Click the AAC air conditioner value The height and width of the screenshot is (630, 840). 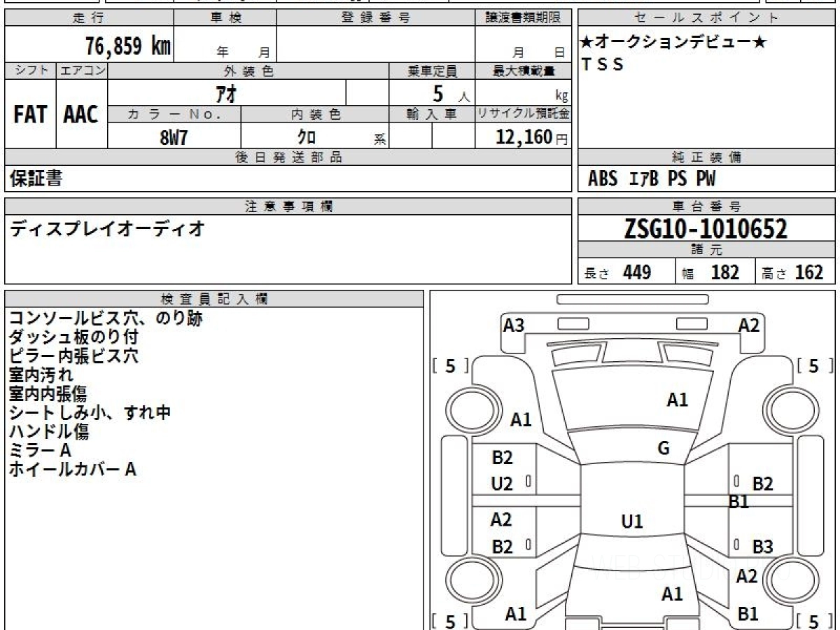click(x=81, y=115)
